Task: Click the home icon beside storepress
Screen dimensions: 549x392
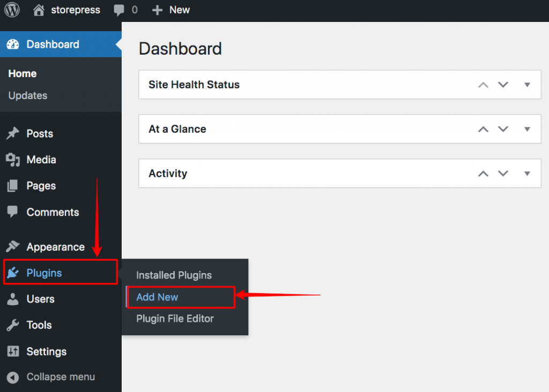Action: (x=39, y=10)
